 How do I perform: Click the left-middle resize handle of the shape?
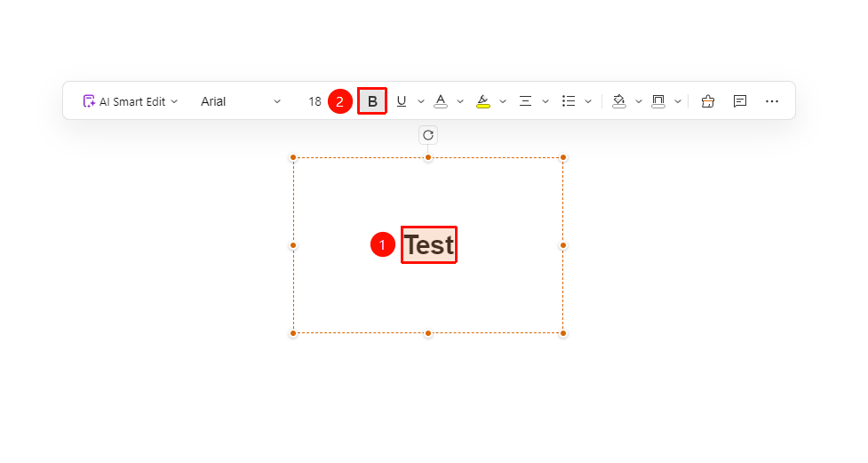[293, 245]
